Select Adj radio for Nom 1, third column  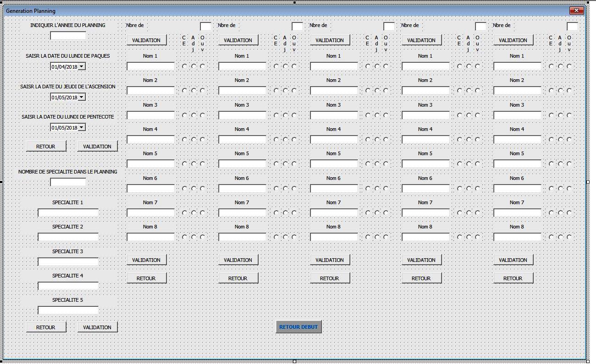pyautogui.click(x=377, y=66)
